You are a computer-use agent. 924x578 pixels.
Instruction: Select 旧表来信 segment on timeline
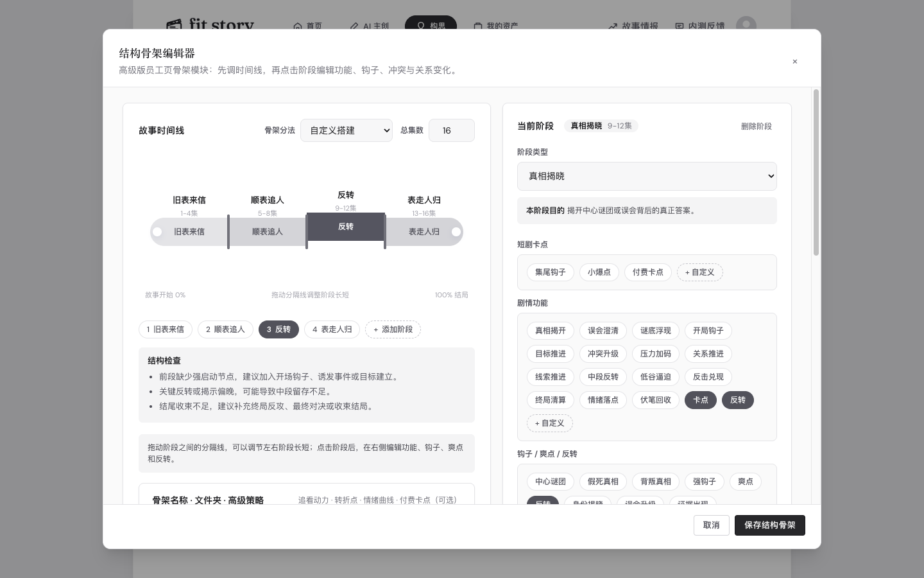[x=189, y=232]
